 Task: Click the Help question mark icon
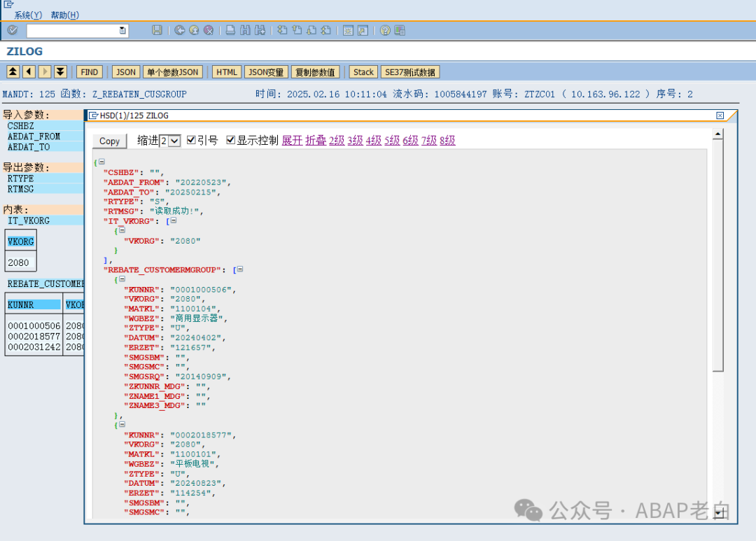385,30
